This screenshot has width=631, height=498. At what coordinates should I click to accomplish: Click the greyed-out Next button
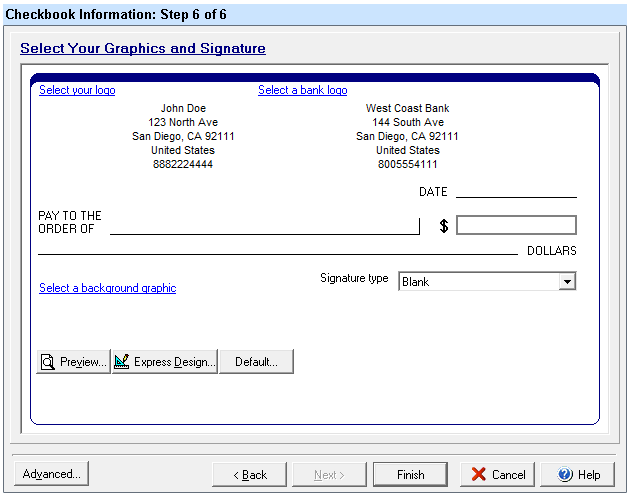point(330,474)
